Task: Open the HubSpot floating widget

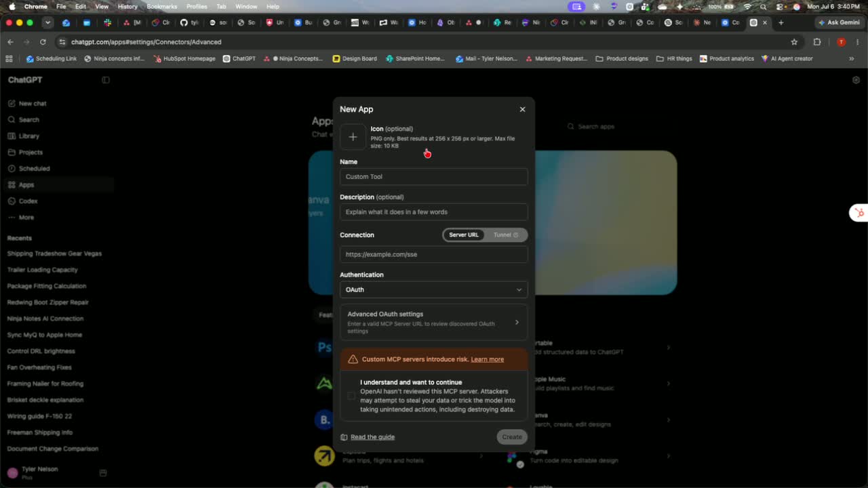Action: (x=859, y=213)
